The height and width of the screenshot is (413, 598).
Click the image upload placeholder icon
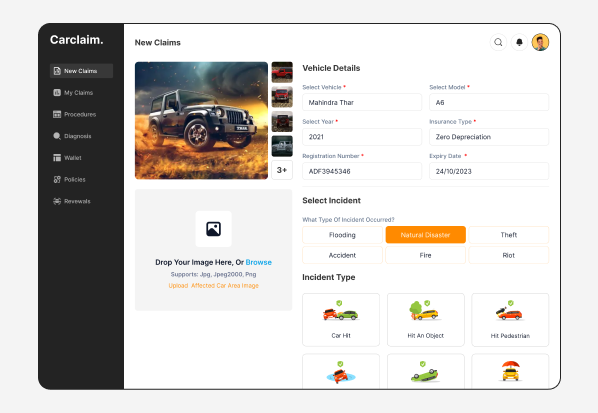[x=214, y=229]
